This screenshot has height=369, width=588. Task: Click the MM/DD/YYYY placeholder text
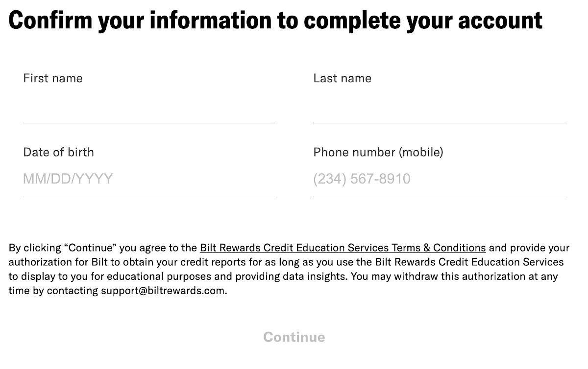[67, 179]
